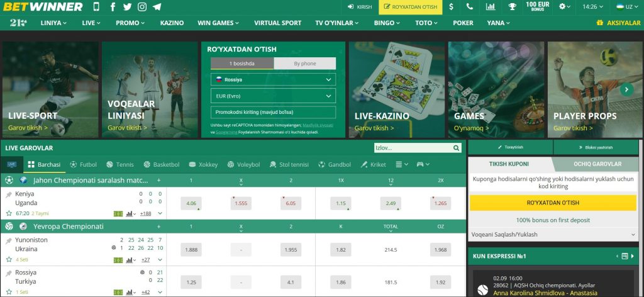Open the LINIYA menu

click(x=53, y=23)
